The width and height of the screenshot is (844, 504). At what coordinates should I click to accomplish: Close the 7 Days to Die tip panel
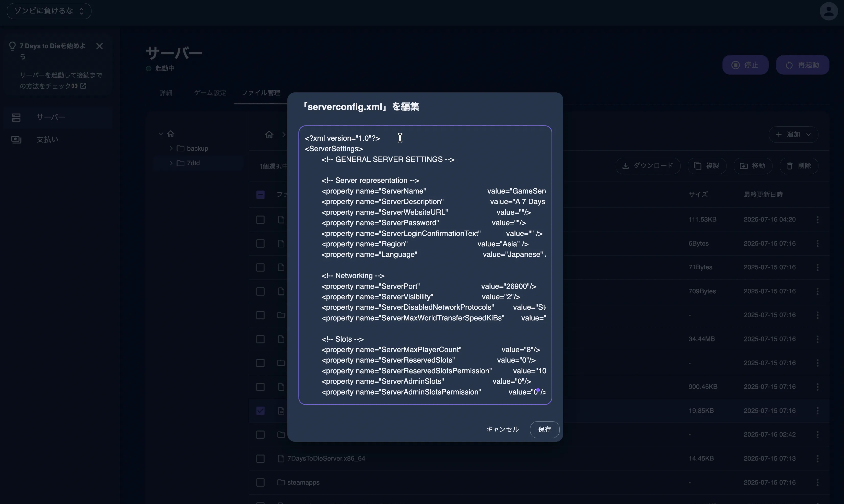point(99,46)
